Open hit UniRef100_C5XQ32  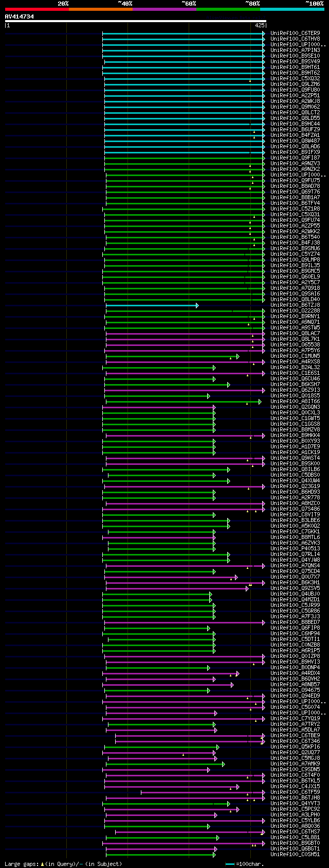coord(295,79)
